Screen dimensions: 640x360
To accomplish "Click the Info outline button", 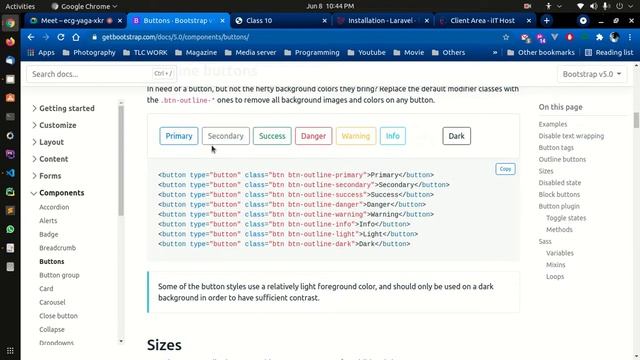I will pyautogui.click(x=393, y=136).
